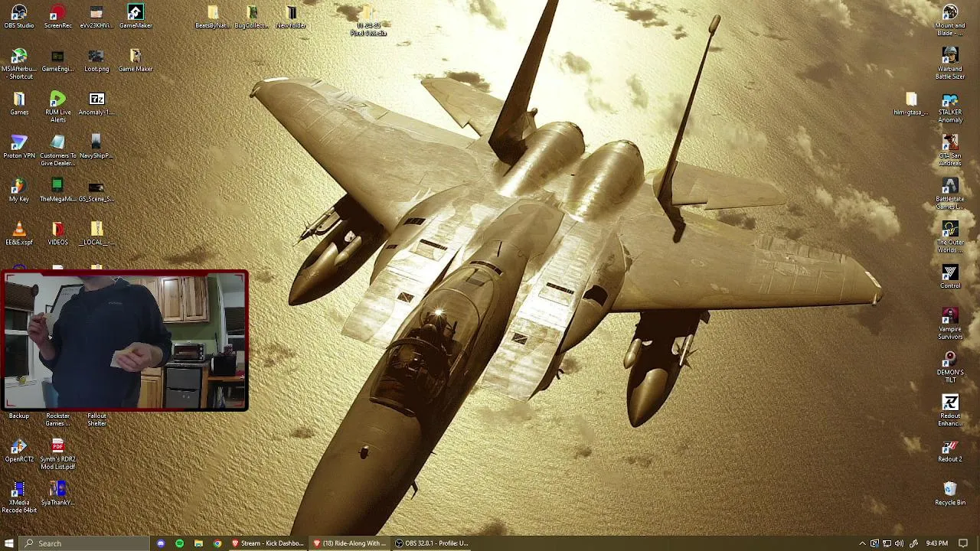The width and height of the screenshot is (980, 551).
Task: Select the Games folder on desktop
Action: pos(19,103)
